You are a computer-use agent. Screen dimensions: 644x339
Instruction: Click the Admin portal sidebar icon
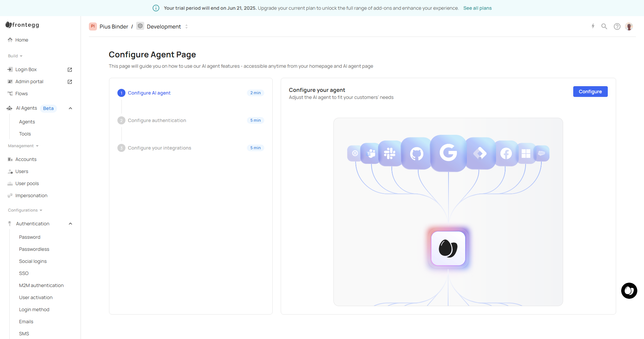coord(10,81)
